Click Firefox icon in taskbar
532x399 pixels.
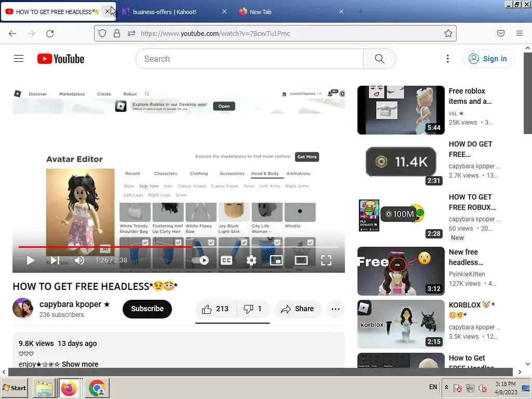[69, 388]
